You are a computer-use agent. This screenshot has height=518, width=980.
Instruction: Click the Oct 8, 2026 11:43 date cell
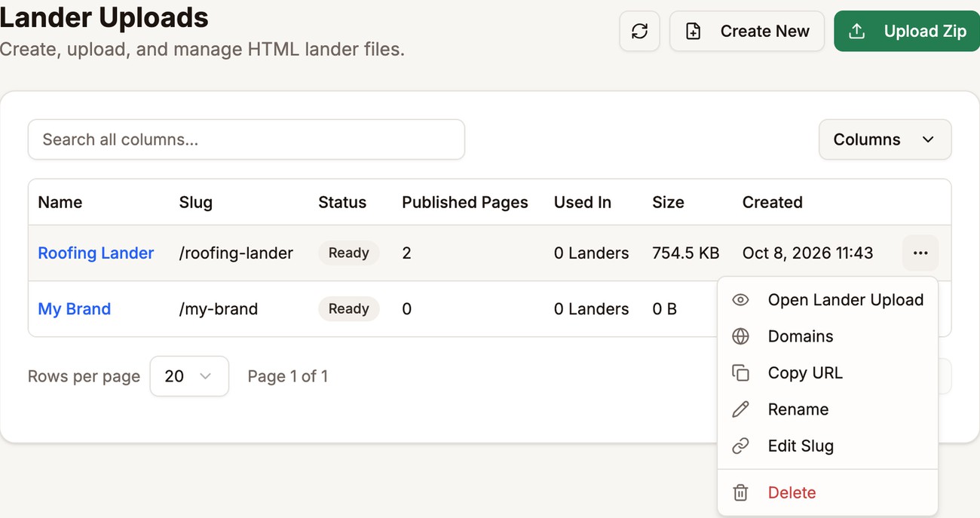click(808, 253)
